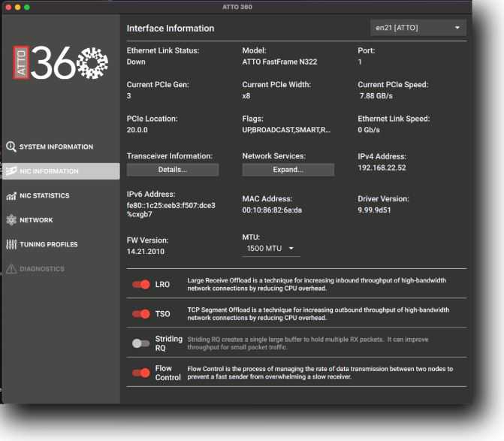Click Ethernet Link Speed 0 Gb/s
Screen dimensions: 504x441
369,130
